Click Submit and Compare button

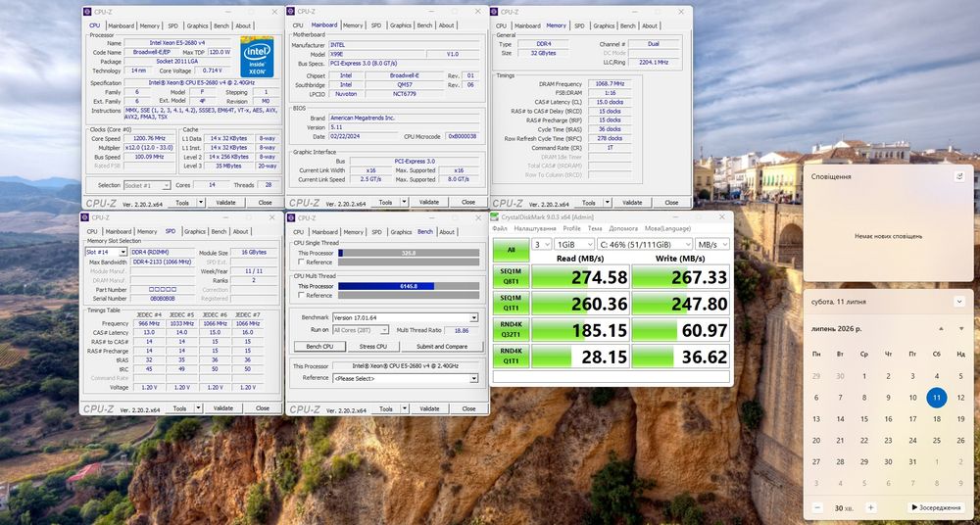tap(442, 347)
